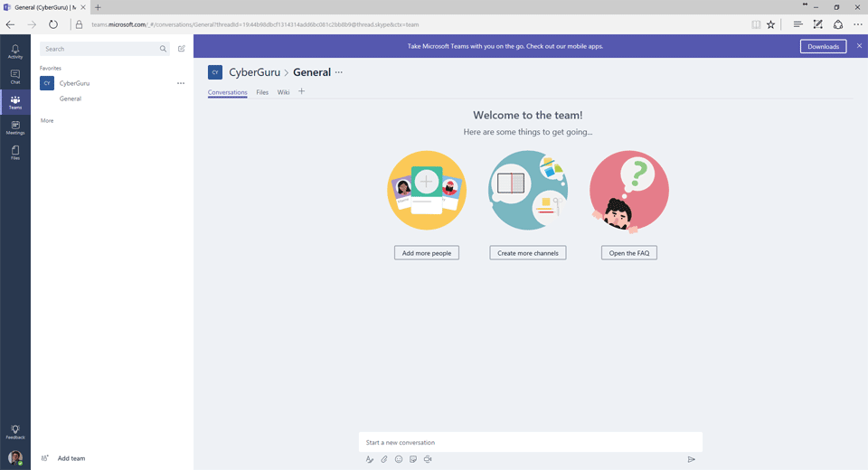The width and height of the screenshot is (868, 470).
Task: Start a video meeting icon
Action: [428, 459]
